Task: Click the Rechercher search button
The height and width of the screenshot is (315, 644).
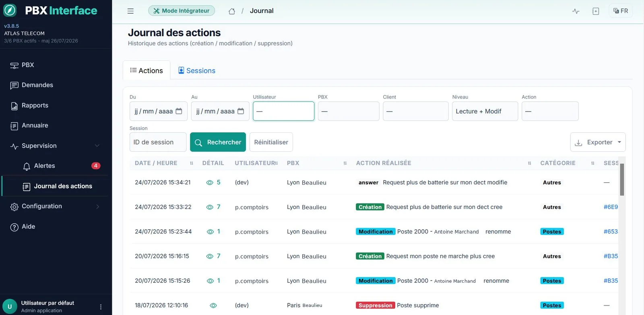Action: (x=218, y=142)
